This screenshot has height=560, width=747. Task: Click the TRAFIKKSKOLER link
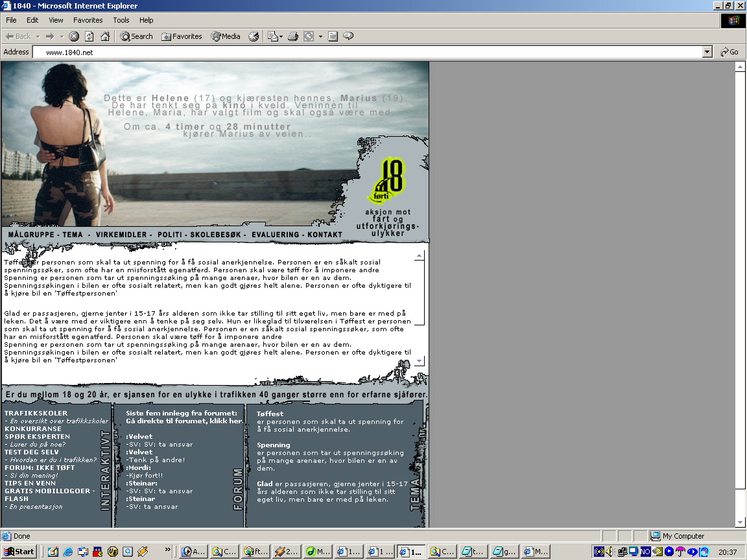click(36, 413)
